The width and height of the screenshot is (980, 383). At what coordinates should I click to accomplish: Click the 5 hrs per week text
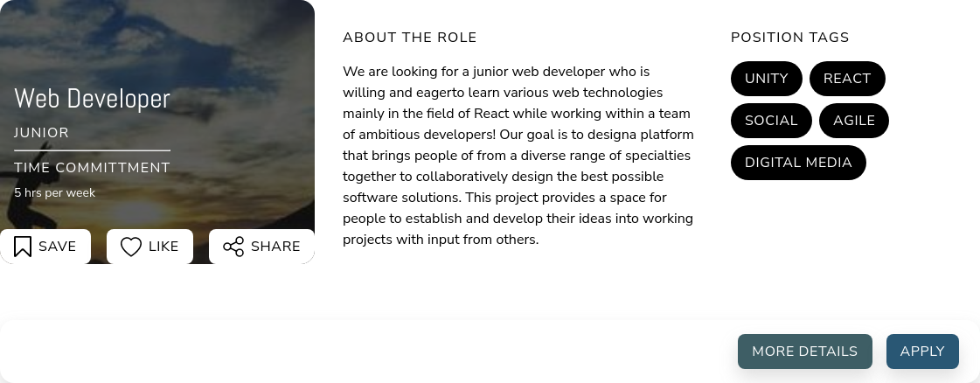point(54,192)
